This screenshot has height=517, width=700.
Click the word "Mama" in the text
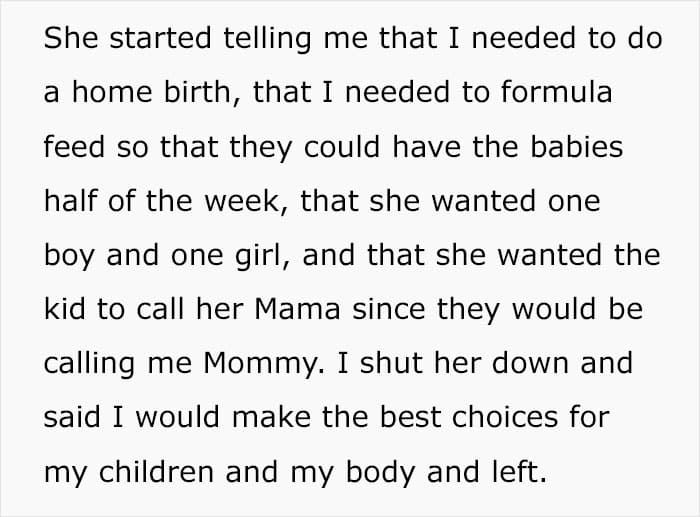click(x=297, y=309)
